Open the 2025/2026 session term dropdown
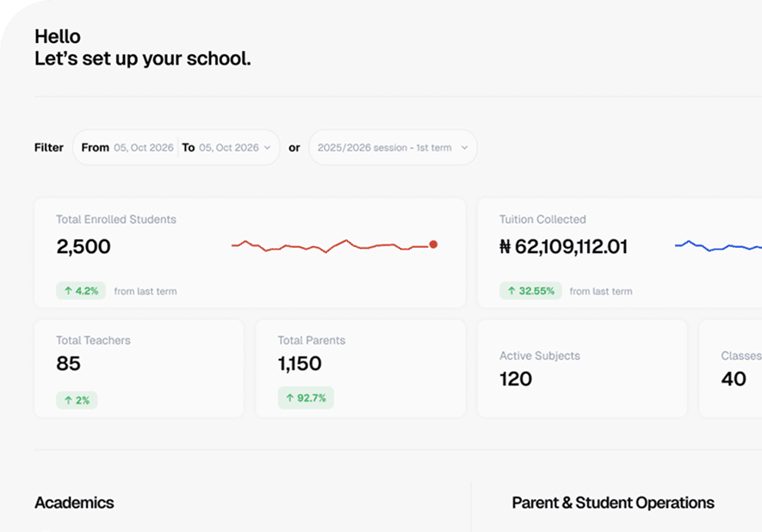762x532 pixels. [393, 147]
